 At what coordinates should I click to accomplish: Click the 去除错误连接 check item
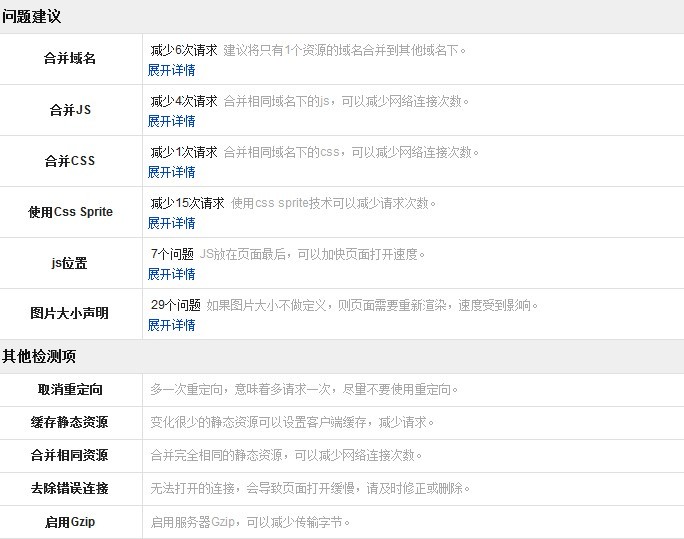[70, 488]
